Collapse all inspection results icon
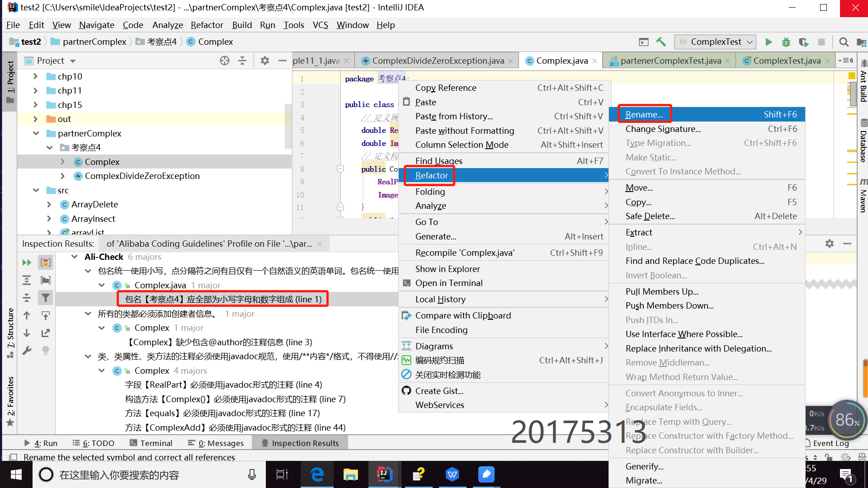 (27, 298)
